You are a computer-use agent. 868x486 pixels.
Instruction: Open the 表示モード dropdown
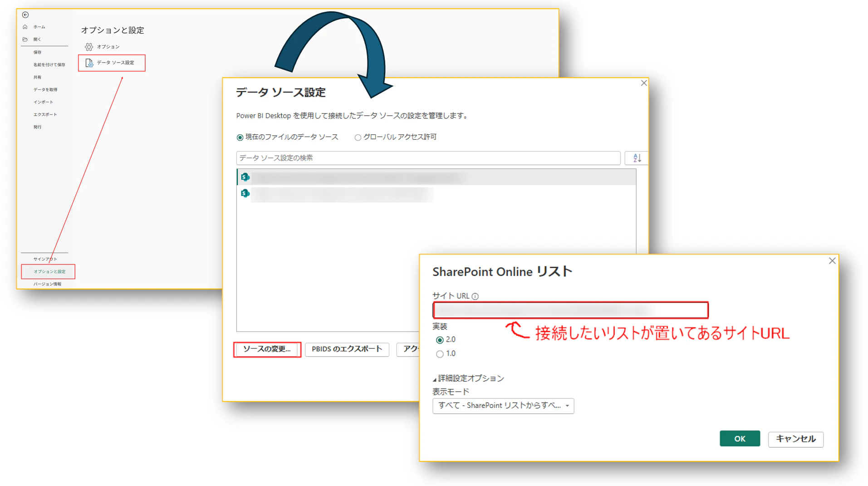(x=503, y=406)
